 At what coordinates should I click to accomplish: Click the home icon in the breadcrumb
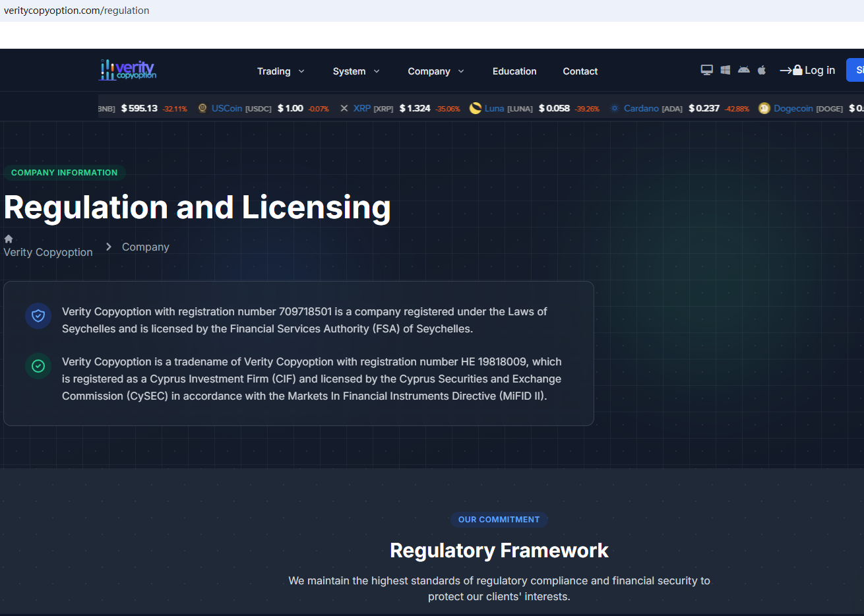coord(9,239)
